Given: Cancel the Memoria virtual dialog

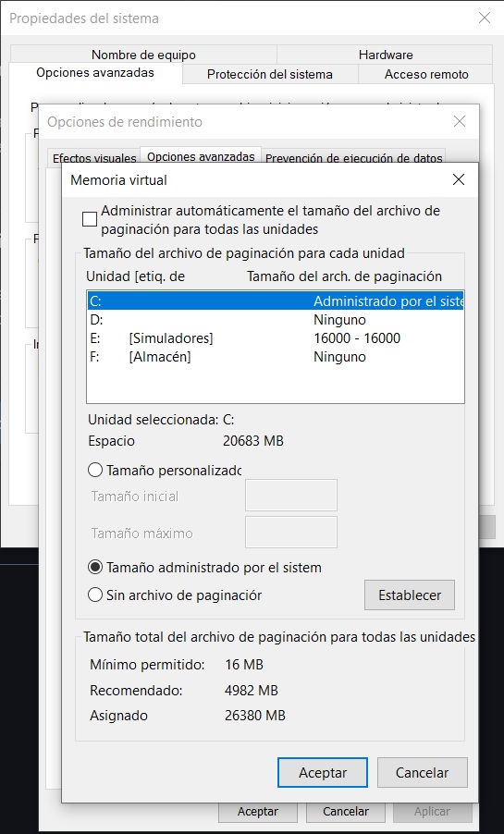Looking at the screenshot, I should (x=422, y=772).
